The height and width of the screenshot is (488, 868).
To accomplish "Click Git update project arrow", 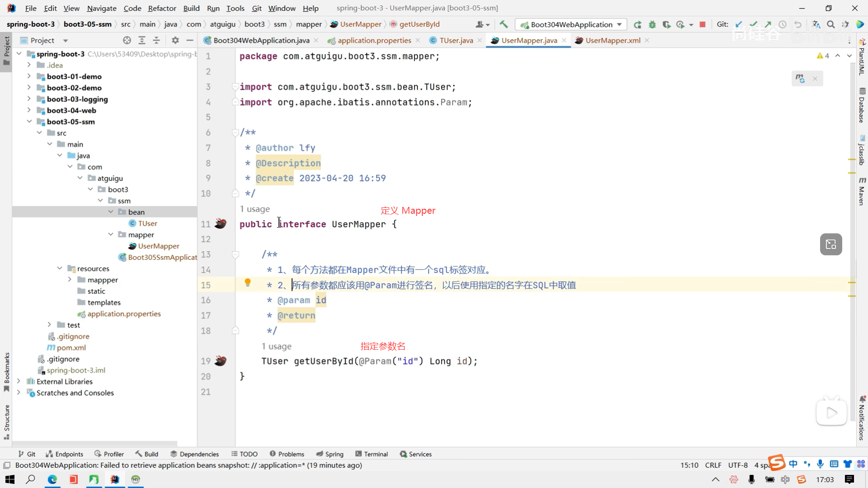I will click(x=739, y=24).
